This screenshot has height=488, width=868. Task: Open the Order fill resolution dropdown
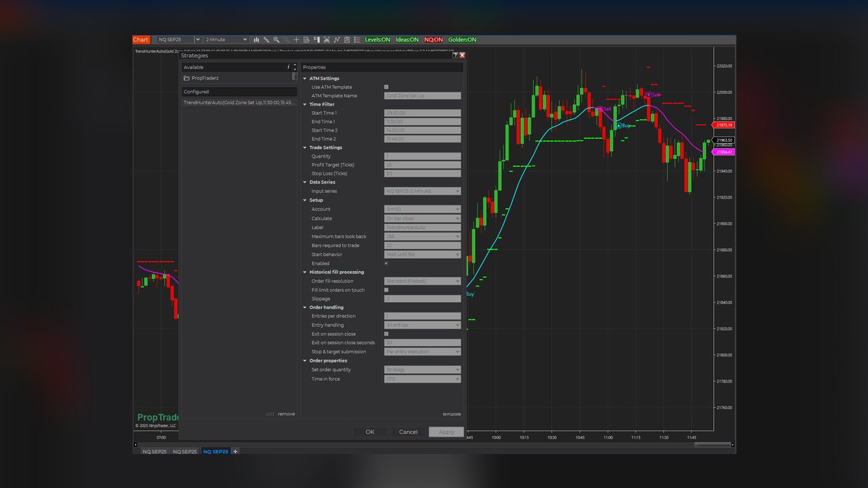[x=422, y=281]
